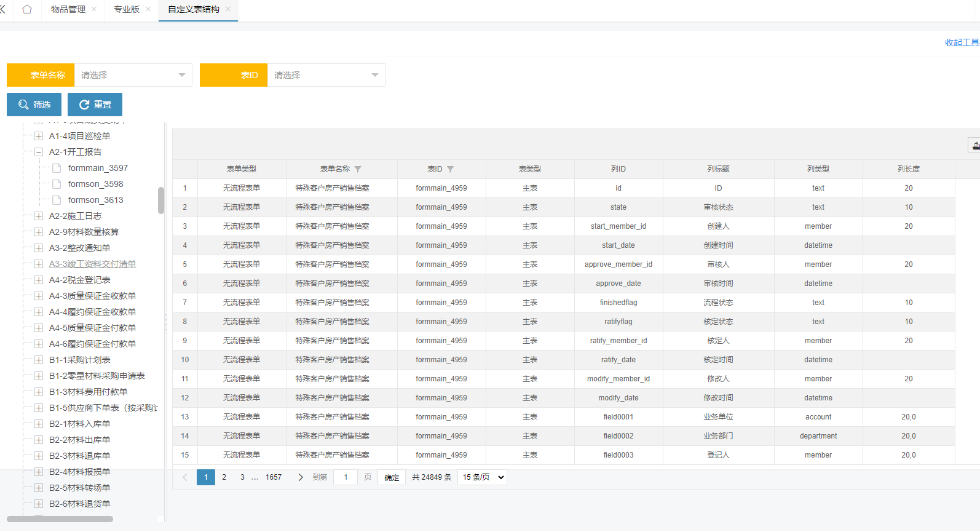This screenshot has width=980, height=532.
Task: Switch to the 专业版 tab
Action: tap(127, 9)
